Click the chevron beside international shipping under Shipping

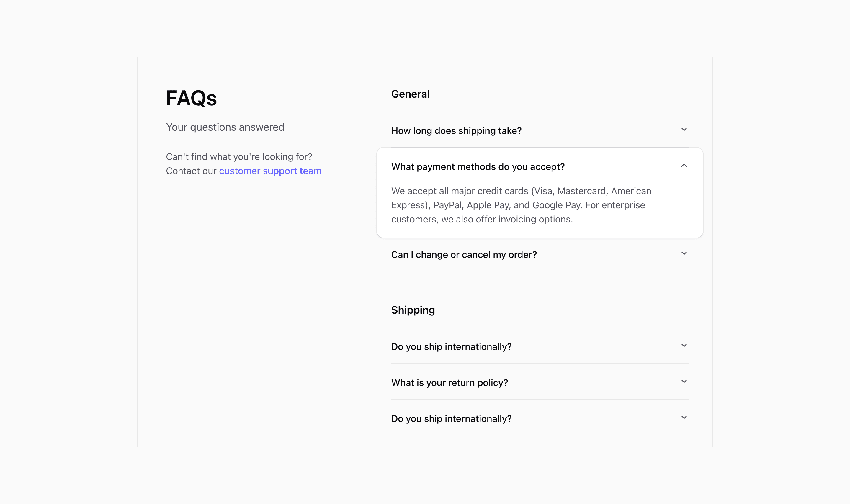coord(684,345)
